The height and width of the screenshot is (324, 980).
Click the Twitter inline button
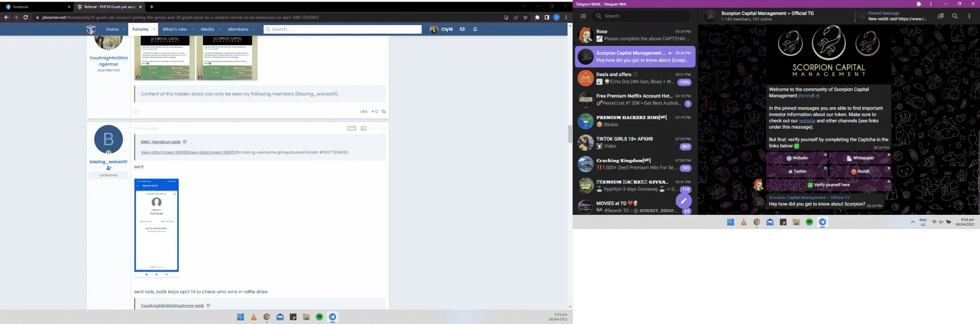(797, 171)
